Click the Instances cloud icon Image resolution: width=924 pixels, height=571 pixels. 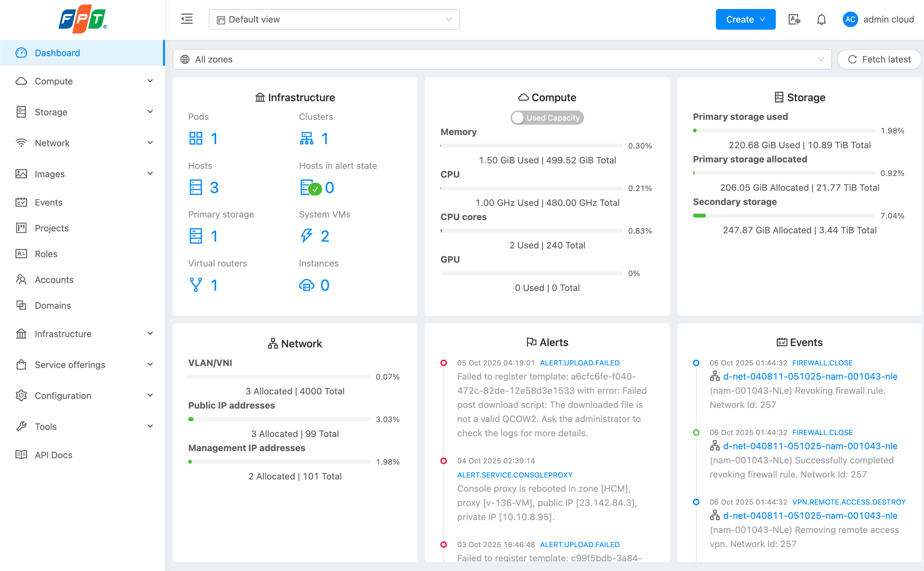pos(306,285)
